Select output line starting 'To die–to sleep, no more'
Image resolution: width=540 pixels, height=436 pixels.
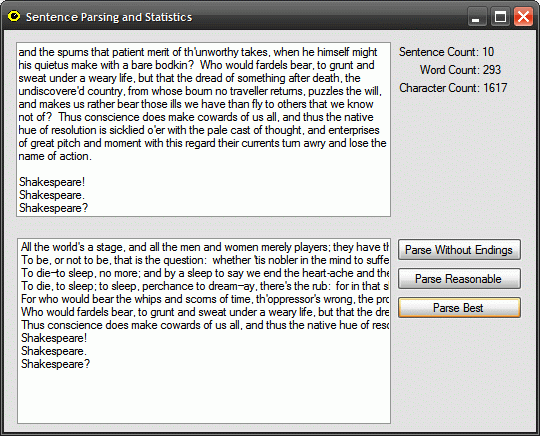(205, 273)
